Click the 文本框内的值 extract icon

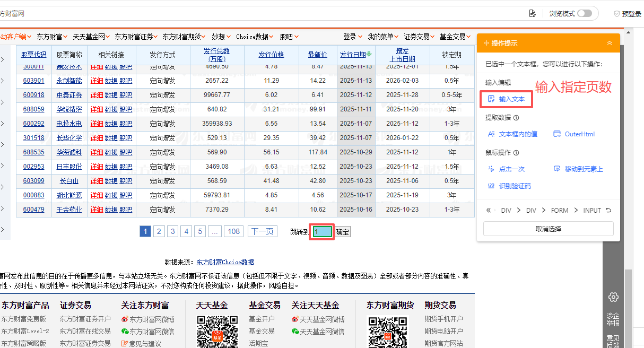491,134
